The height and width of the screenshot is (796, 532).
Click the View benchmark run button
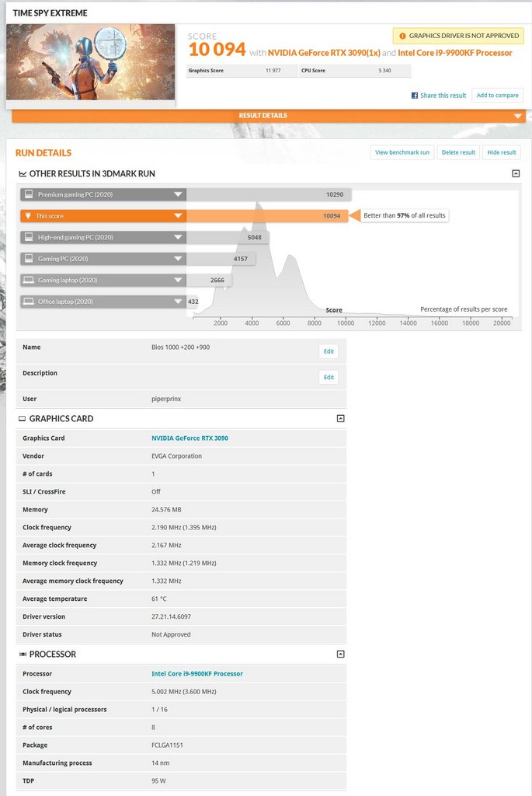402,152
